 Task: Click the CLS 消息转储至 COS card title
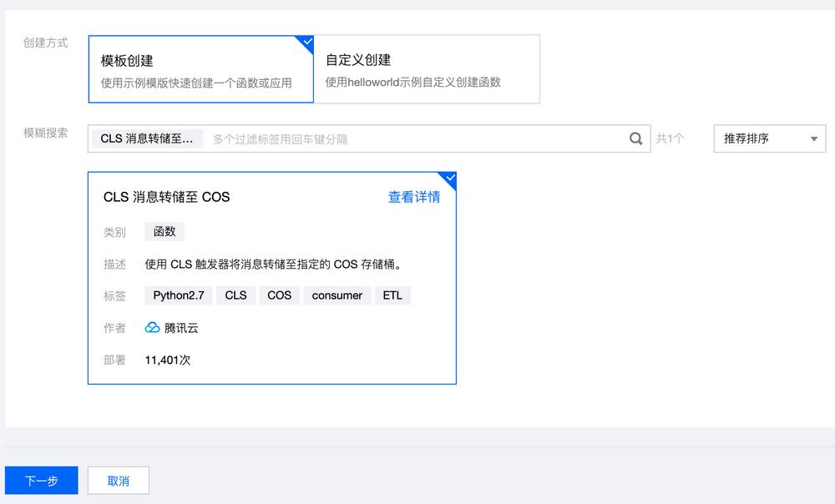(x=167, y=197)
